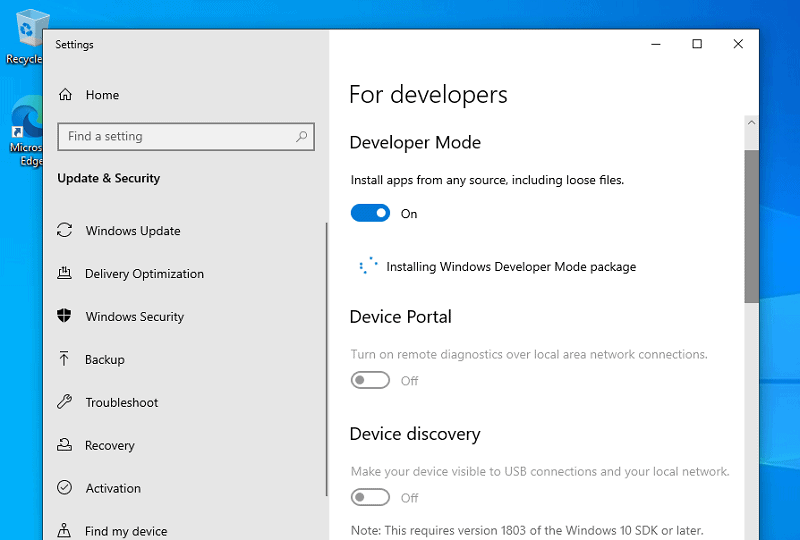Viewport: 800px width, 540px height.
Task: Click the Activation checkmark circle icon
Action: [64, 487]
